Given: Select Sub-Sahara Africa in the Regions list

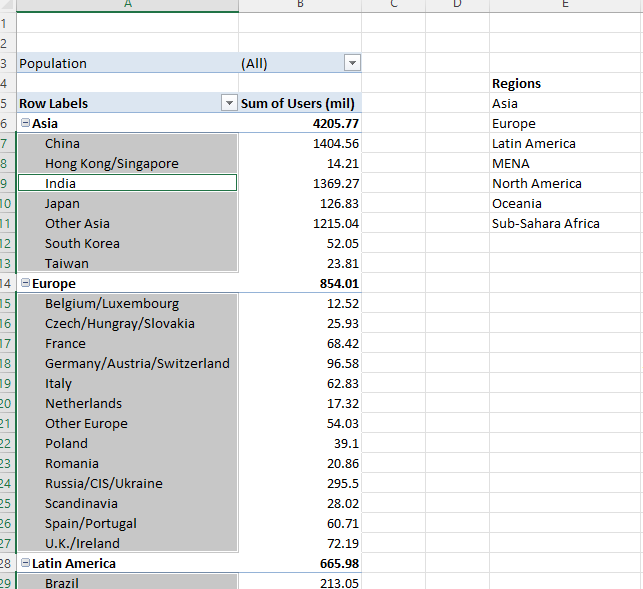Looking at the screenshot, I should 546,223.
